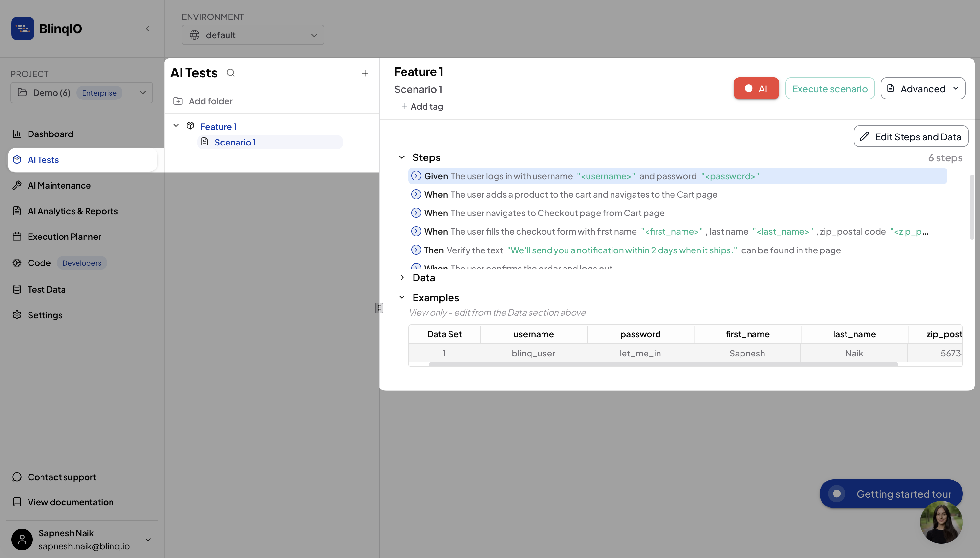Open the environment default dropdown
The height and width of the screenshot is (558, 980).
click(x=253, y=35)
